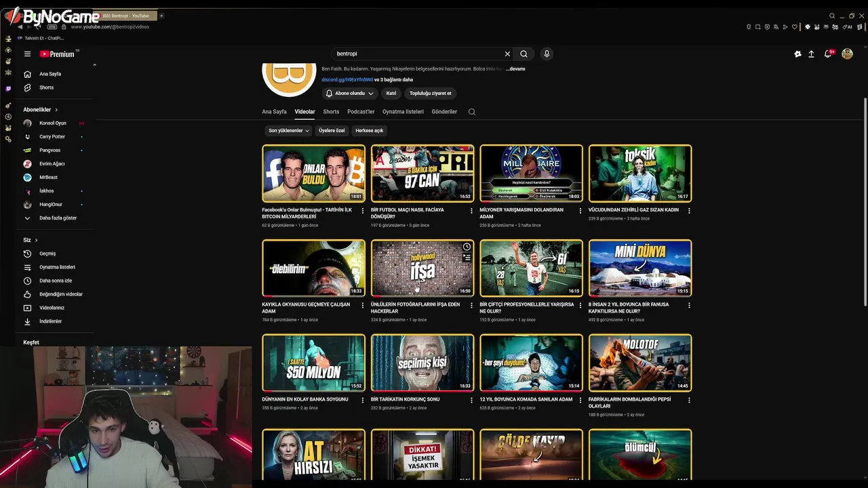Open the Podcast'ler tab
Screen dimensions: 868x488
361,112
